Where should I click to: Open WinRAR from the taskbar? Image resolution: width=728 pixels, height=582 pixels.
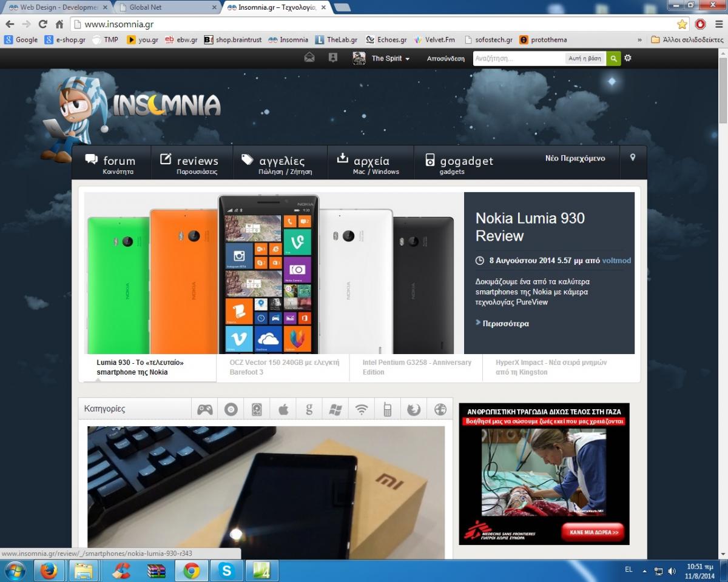pos(157,570)
